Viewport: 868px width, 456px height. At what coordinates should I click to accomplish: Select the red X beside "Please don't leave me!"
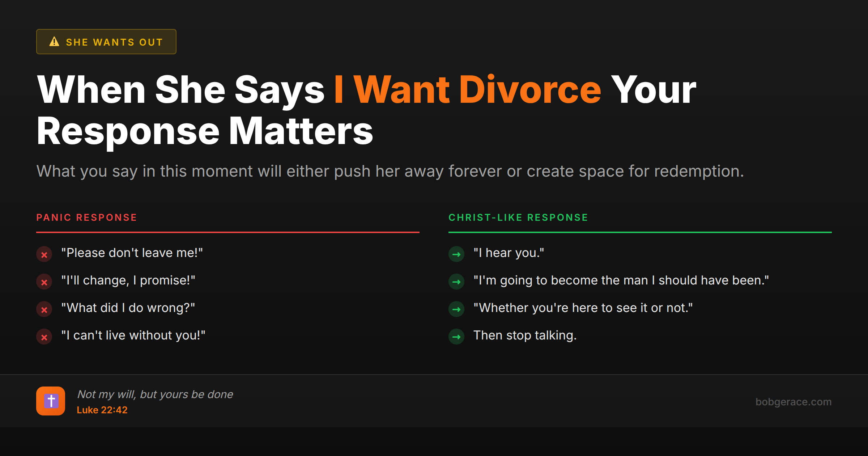coord(44,254)
